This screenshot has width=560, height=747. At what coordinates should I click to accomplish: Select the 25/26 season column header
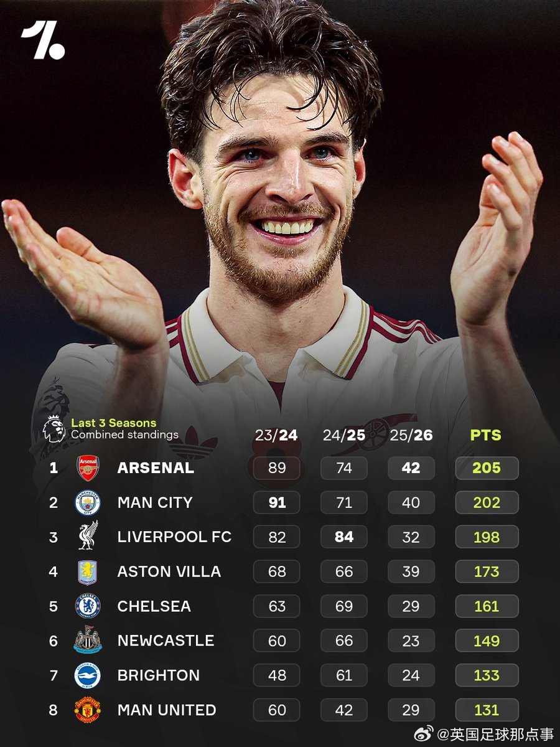point(411,435)
